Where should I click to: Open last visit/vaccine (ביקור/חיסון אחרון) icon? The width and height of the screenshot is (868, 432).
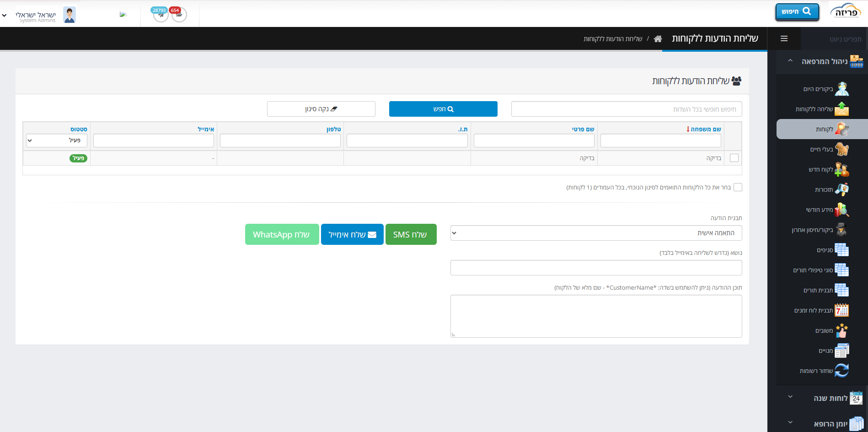[x=841, y=230]
